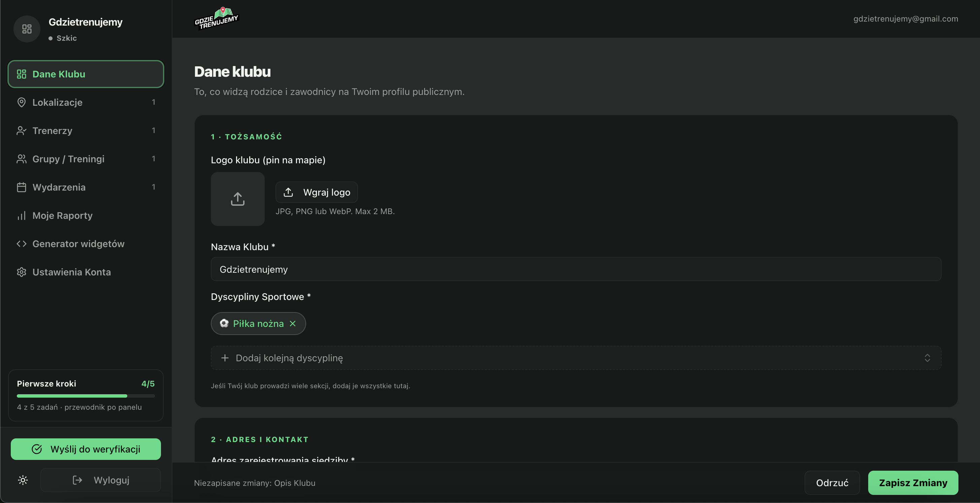Go to Lokalizacje in sidebar
Screen dimensions: 980x503
(86, 102)
